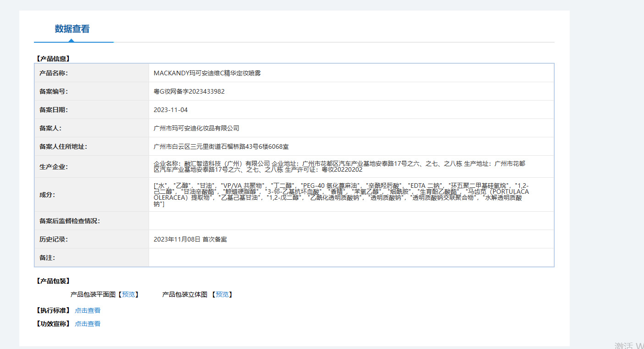Click the 历史记录 row label
Image resolution: width=644 pixels, height=349 pixels.
(x=54, y=239)
